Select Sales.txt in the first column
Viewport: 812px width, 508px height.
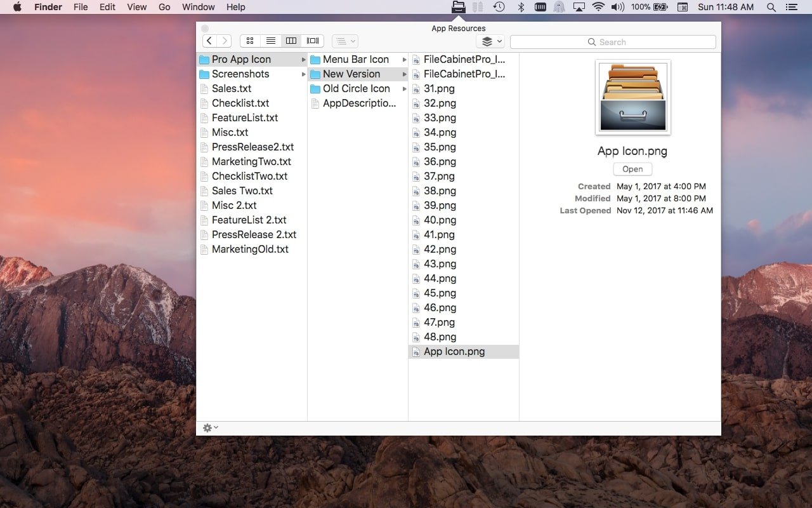click(230, 88)
